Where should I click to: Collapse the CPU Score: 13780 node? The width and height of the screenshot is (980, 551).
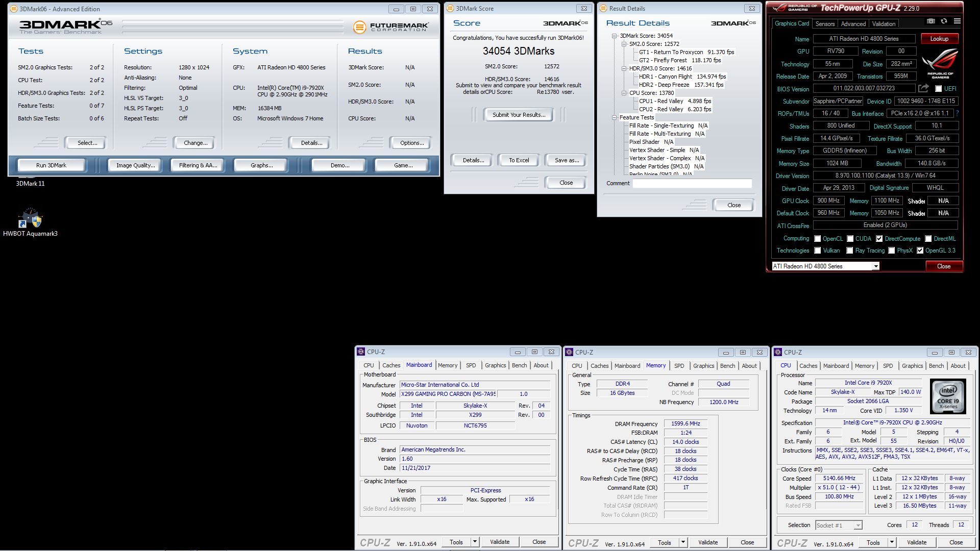(624, 93)
